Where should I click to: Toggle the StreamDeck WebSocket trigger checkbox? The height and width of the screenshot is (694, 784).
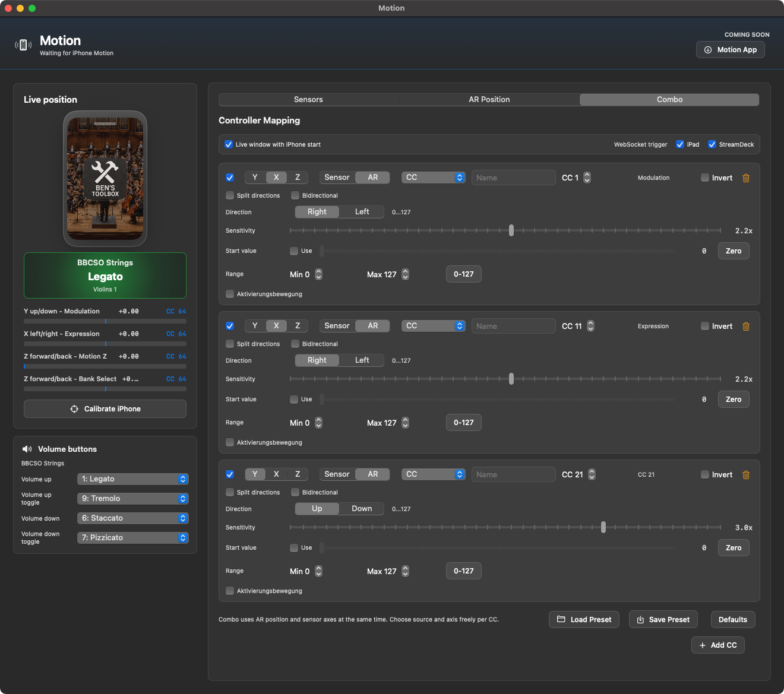712,144
